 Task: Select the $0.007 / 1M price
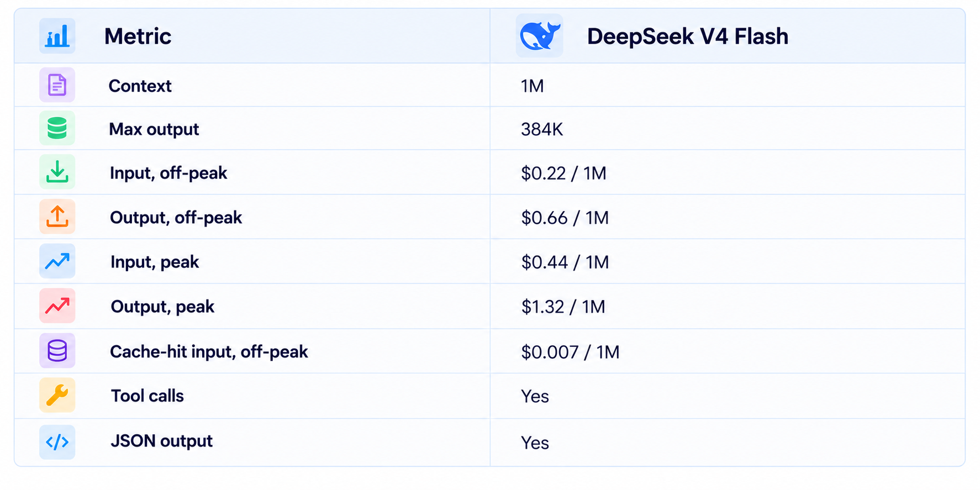click(x=570, y=352)
